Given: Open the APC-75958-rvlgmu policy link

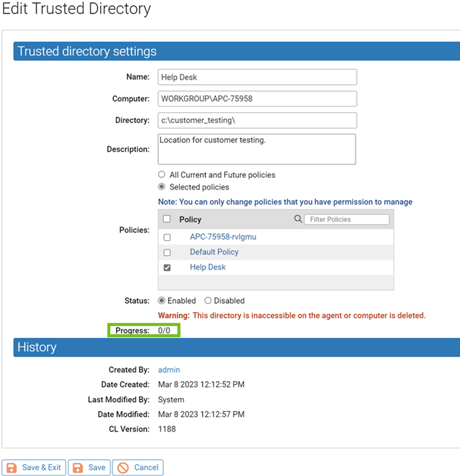Looking at the screenshot, I should tap(223, 237).
